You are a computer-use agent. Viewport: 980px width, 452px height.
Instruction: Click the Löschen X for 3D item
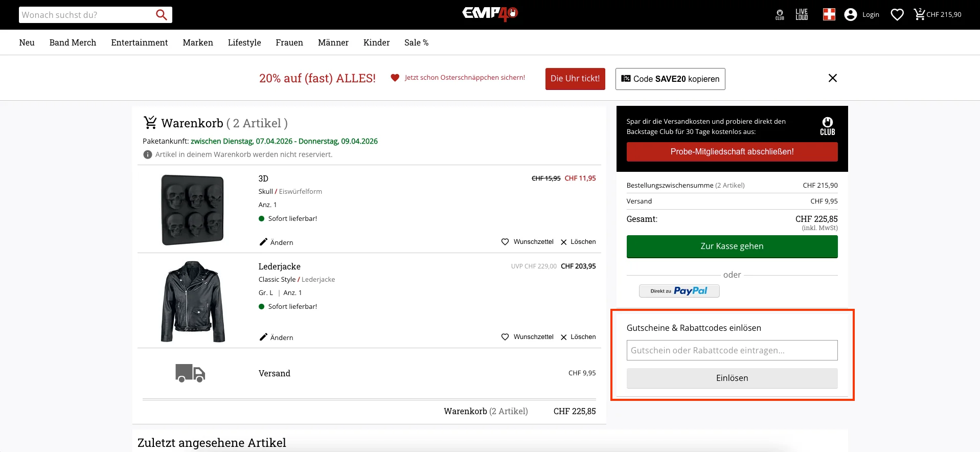564,242
